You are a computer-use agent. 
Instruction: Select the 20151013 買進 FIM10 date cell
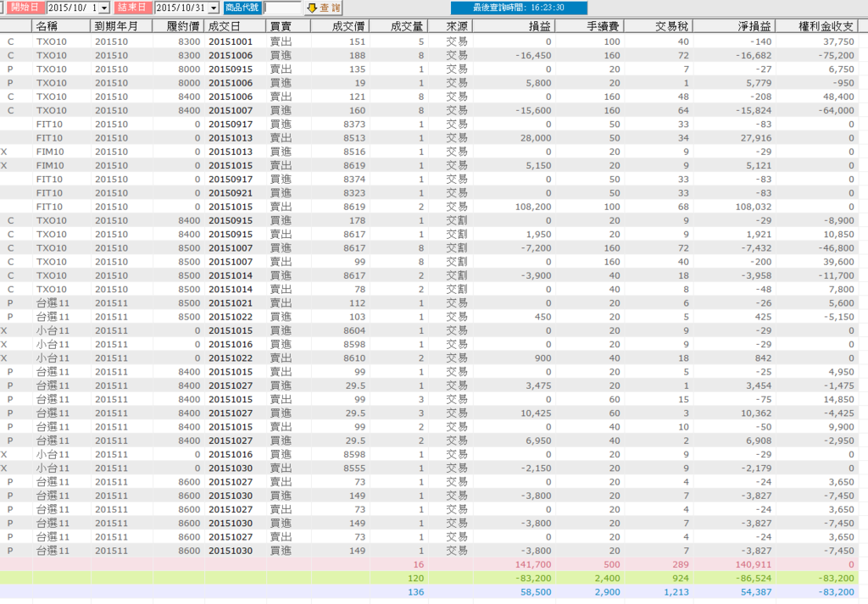(231, 152)
